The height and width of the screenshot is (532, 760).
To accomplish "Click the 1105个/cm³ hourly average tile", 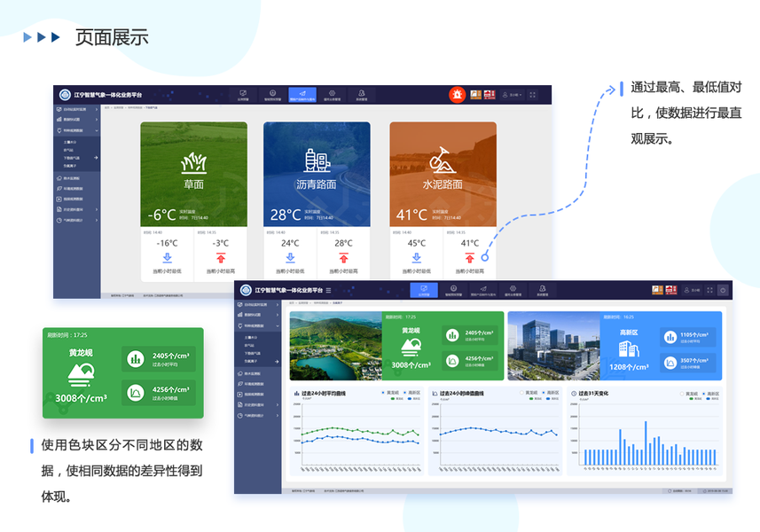I will 688,337.
